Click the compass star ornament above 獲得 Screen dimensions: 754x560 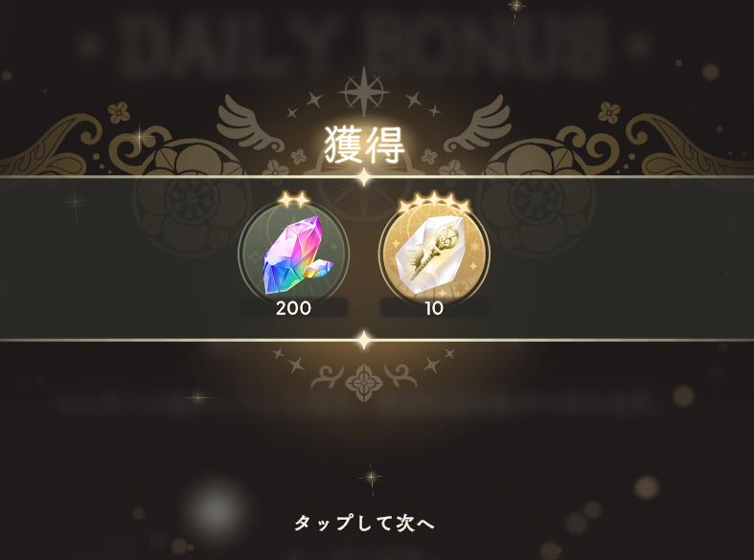364,92
